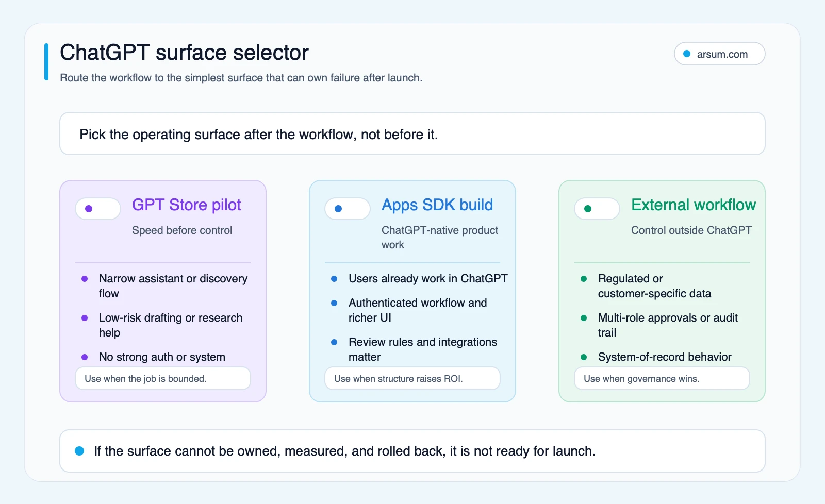Click 'Control outside ChatGPT' subtitle
The width and height of the screenshot is (825, 504).
coord(691,230)
